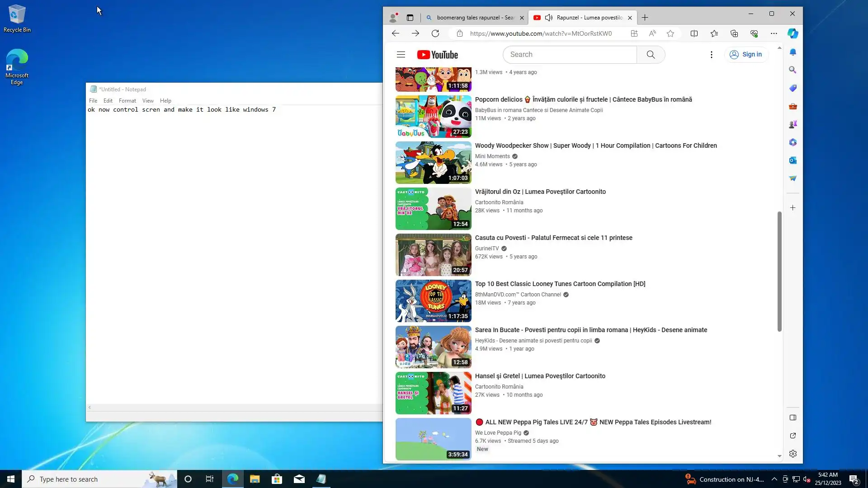The height and width of the screenshot is (488, 868).
Task: Open the YouTube hamburger guide menu
Action: [x=401, y=55]
